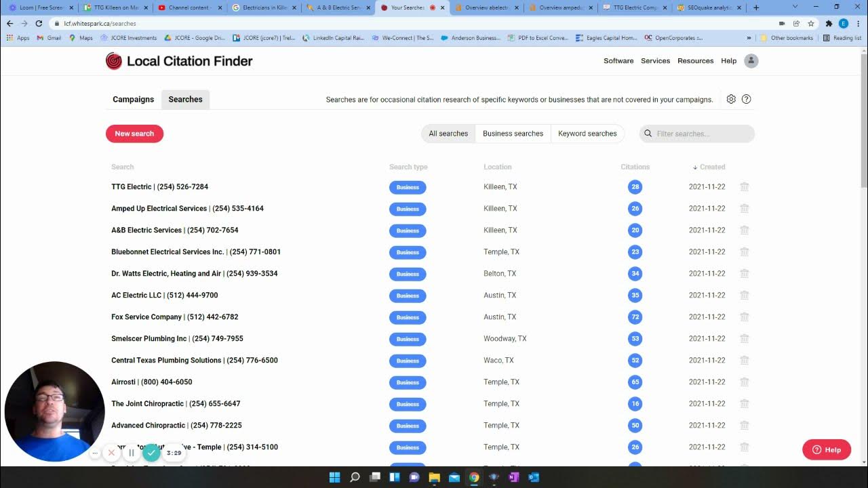Open File Explorer from the taskbar
The image size is (868, 488).
coord(434,477)
